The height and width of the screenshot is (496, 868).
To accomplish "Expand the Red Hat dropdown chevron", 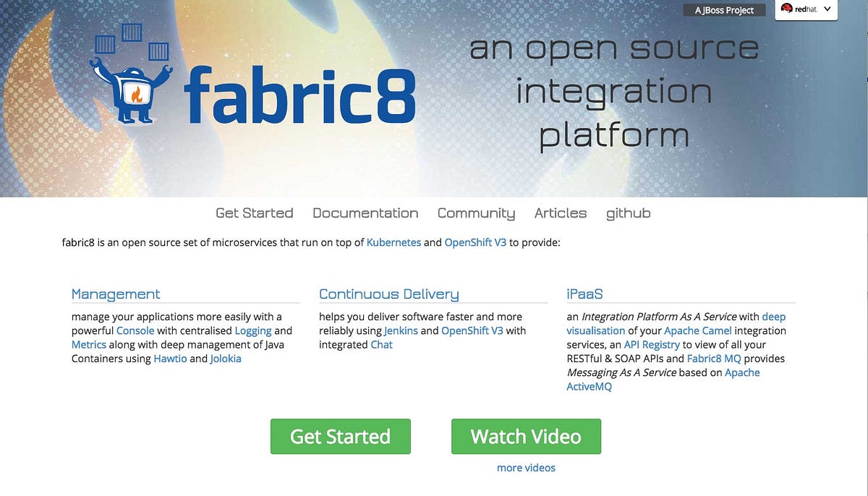I will (x=827, y=9).
